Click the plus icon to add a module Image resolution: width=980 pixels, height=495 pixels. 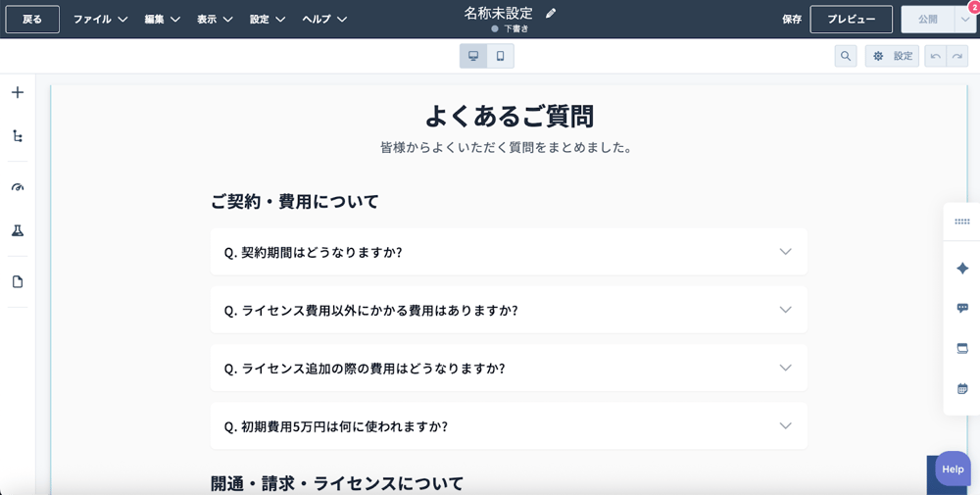coord(18,92)
